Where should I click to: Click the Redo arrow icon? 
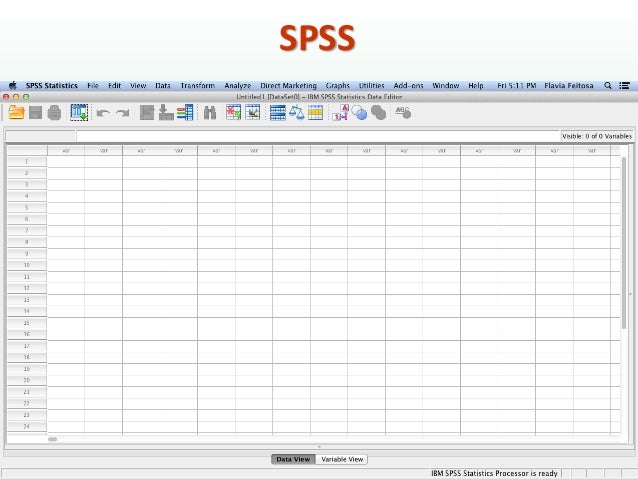[122, 113]
